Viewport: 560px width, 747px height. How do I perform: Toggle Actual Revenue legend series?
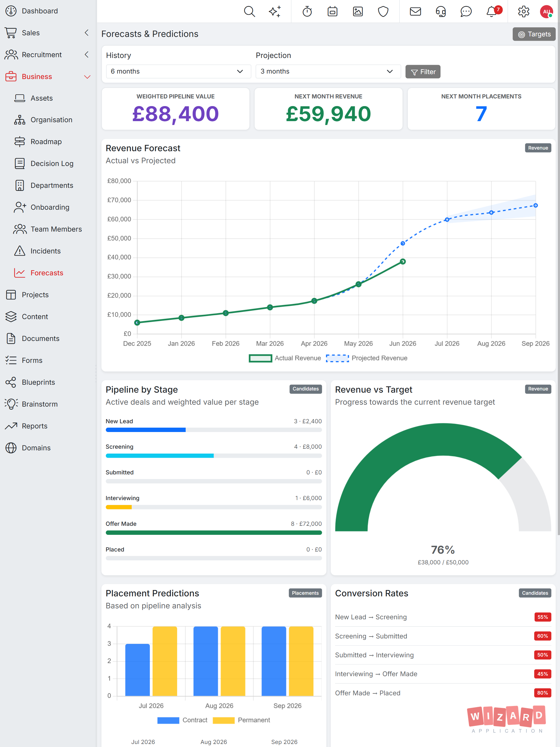pyautogui.click(x=285, y=358)
